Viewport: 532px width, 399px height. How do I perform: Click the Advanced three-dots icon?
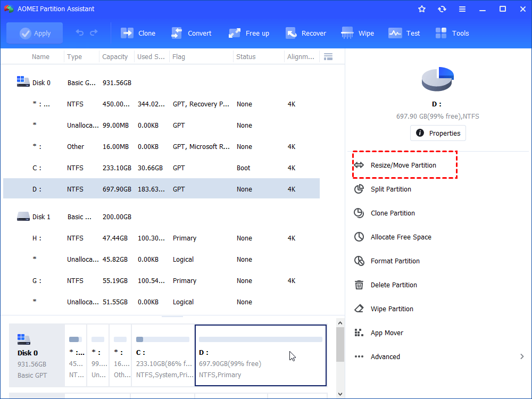(359, 356)
